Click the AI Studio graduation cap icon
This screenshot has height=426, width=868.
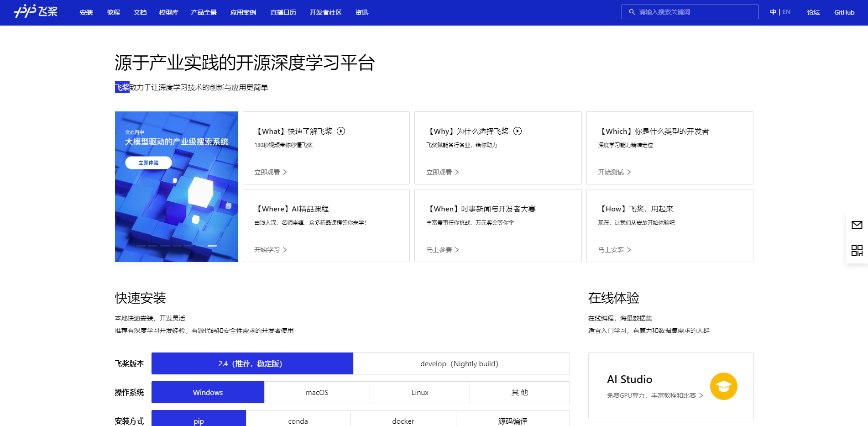pyautogui.click(x=723, y=386)
